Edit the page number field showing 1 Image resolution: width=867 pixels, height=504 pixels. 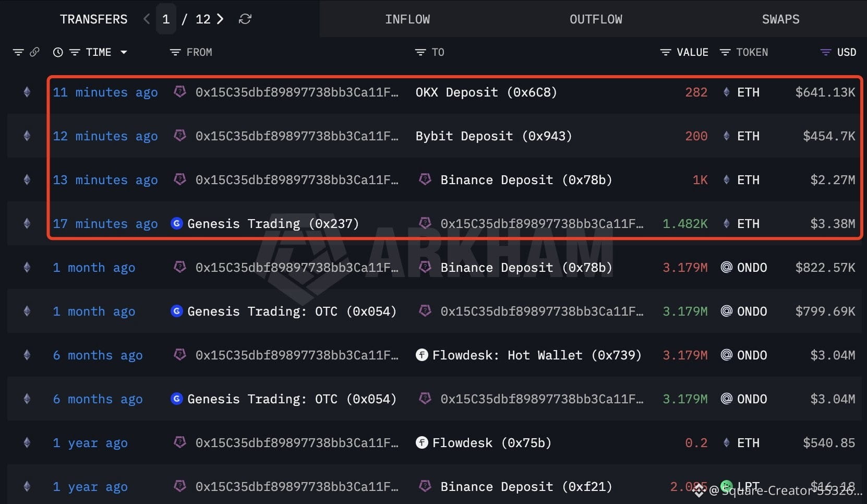point(166,19)
